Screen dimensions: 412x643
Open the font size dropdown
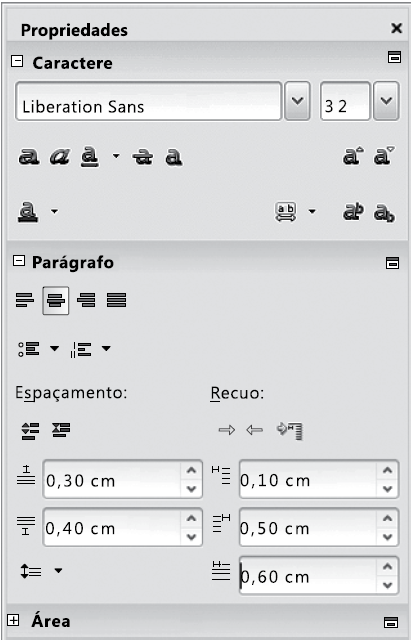pos(386,101)
